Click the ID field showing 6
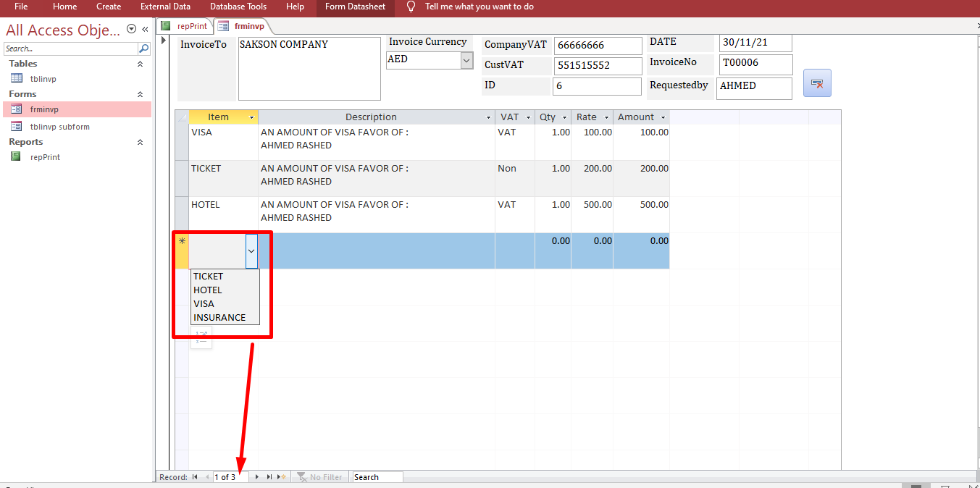 click(x=598, y=86)
